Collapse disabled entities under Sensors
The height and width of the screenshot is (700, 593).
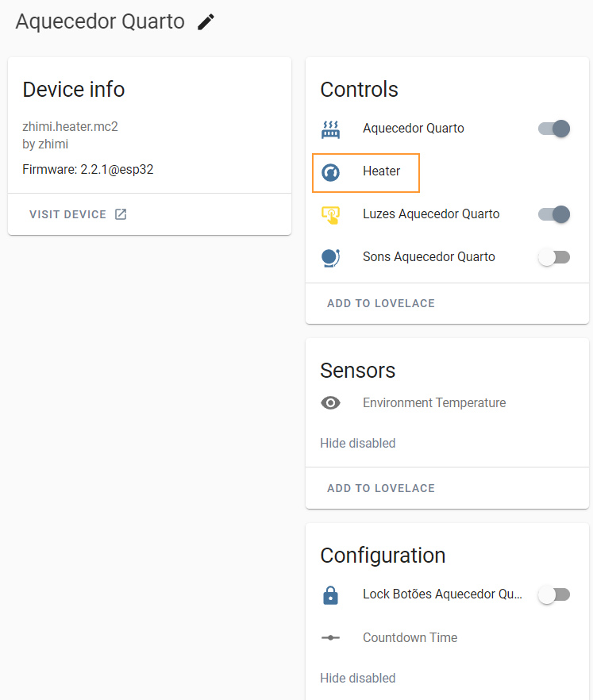tap(357, 444)
